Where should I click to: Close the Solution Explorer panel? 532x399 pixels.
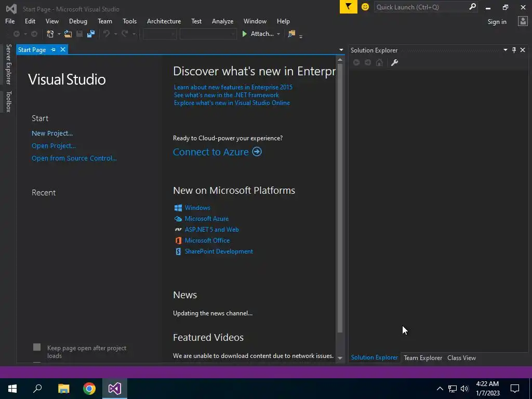[x=523, y=50]
